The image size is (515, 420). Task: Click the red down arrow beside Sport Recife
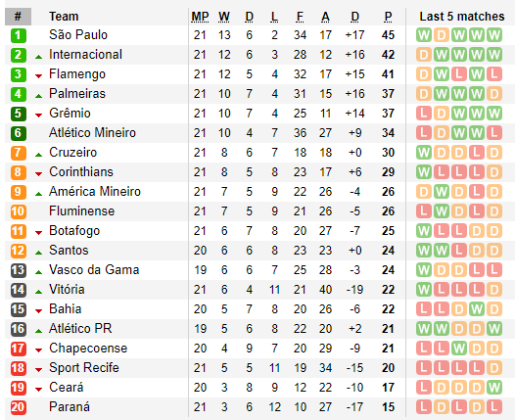(39, 370)
